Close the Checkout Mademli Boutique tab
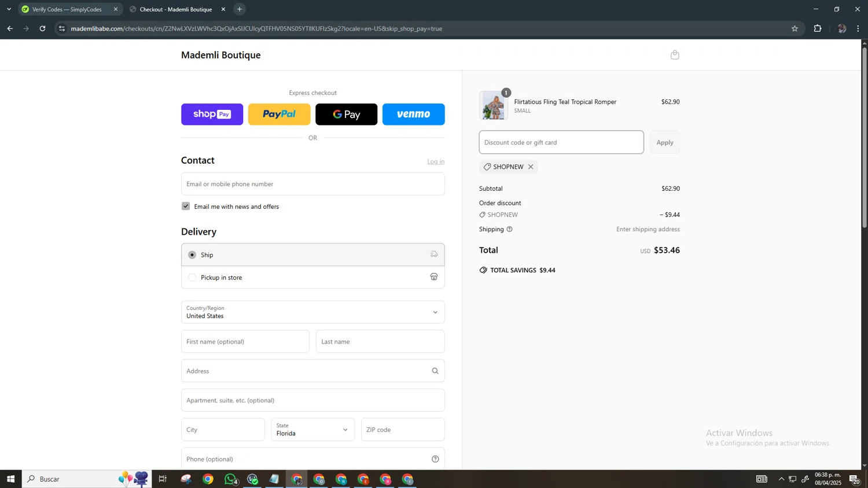The height and width of the screenshot is (488, 868). tap(223, 9)
